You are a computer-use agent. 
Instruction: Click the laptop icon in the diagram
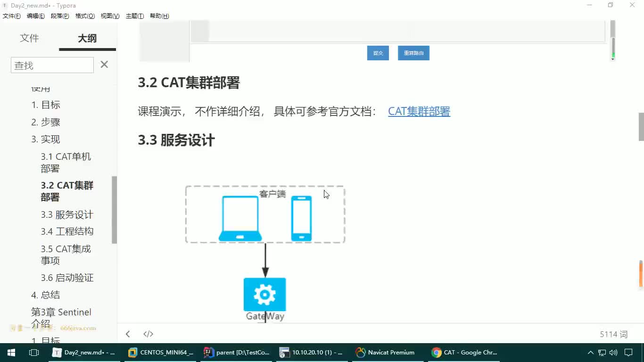tap(240, 218)
